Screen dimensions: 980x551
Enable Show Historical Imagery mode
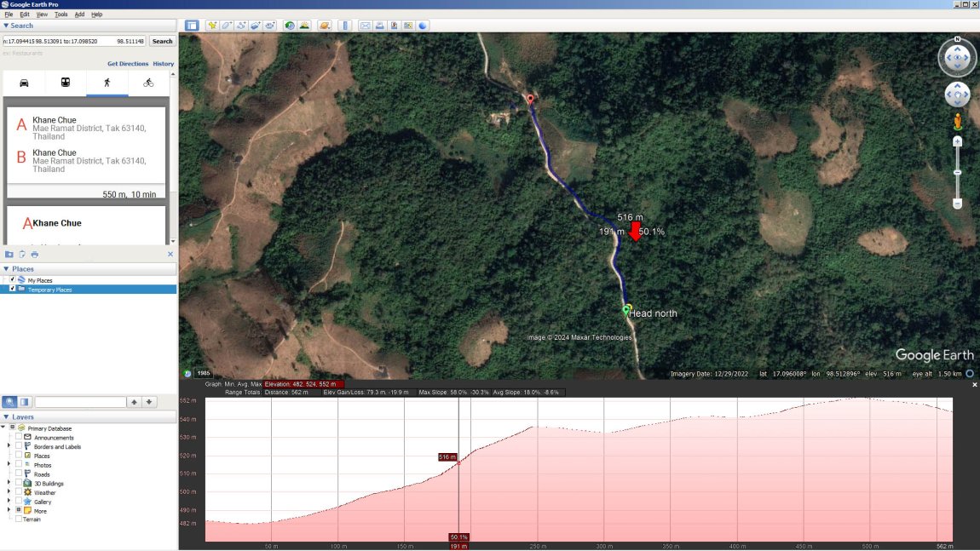[290, 26]
